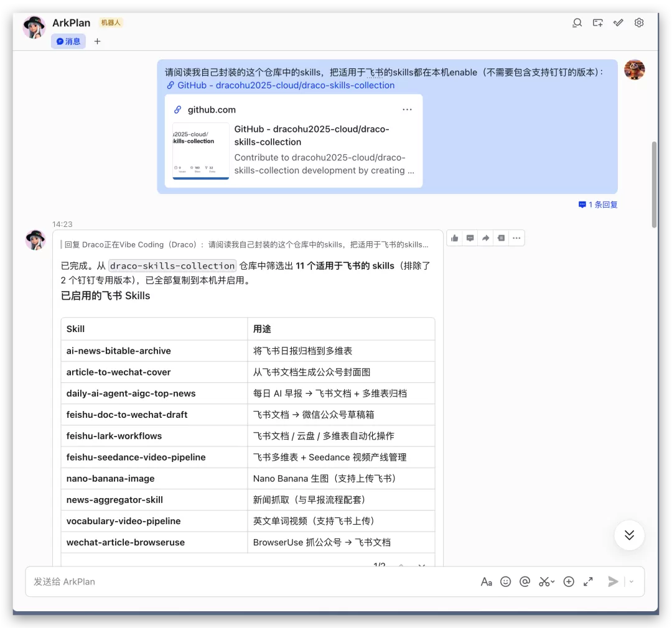Open more message actions ellipsis
This screenshot has height=628, width=672.
tap(516, 238)
